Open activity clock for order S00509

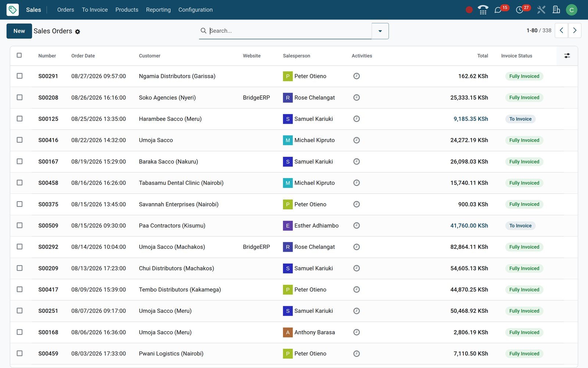356,226
